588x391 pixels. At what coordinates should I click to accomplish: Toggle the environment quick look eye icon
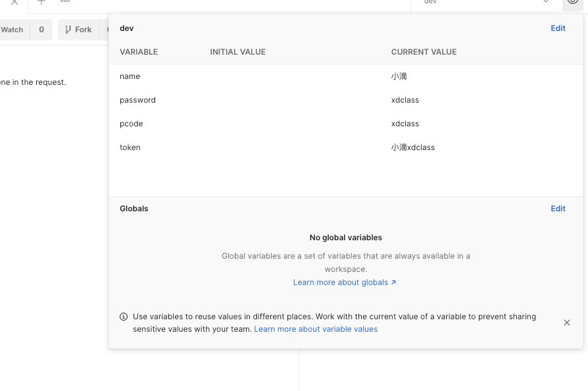[573, 3]
